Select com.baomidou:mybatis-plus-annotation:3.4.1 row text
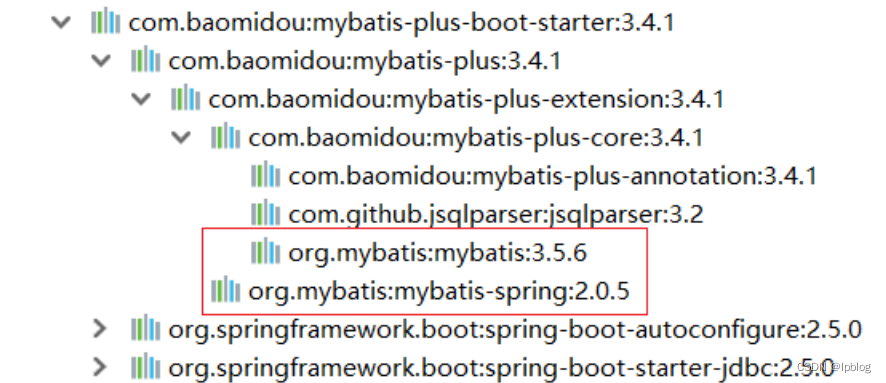This screenshot has height=383, width=886. tap(553, 176)
